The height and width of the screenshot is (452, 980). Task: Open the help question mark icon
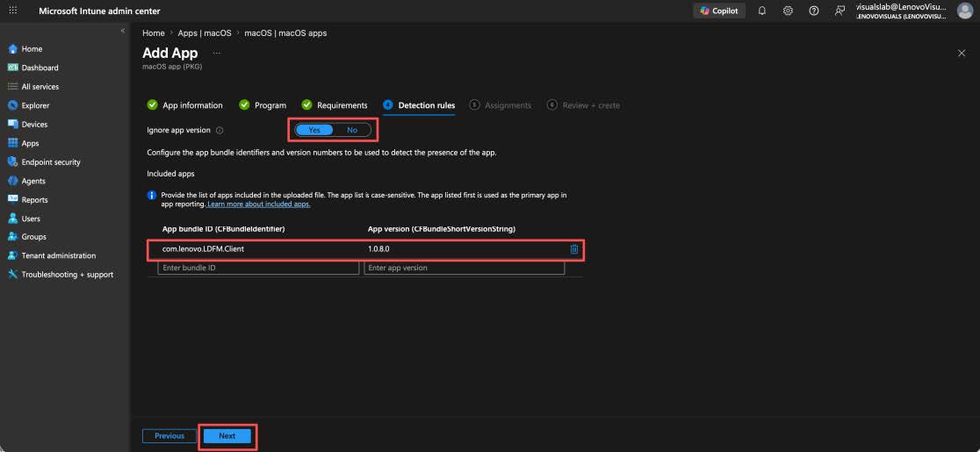pos(814,11)
